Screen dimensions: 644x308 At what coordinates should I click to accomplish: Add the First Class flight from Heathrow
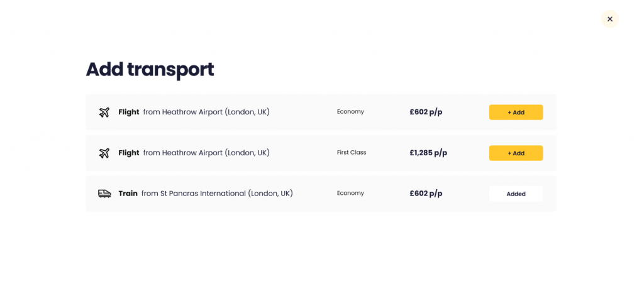[516, 153]
